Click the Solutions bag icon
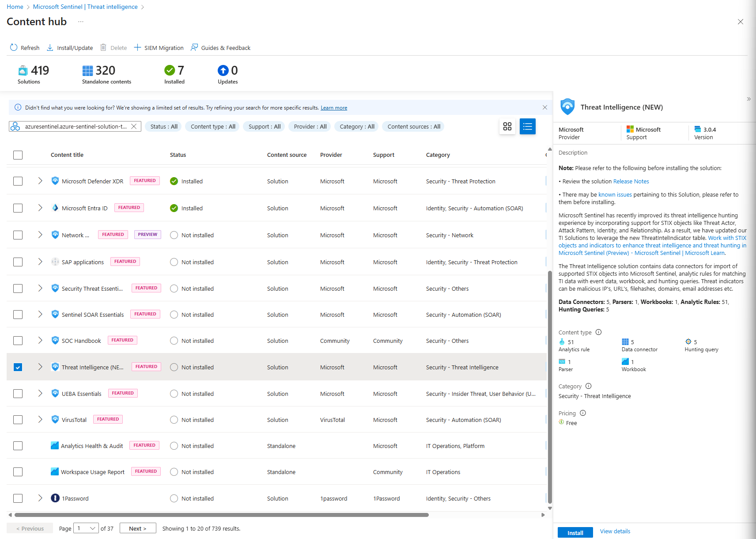756x539 pixels. [x=23, y=70]
